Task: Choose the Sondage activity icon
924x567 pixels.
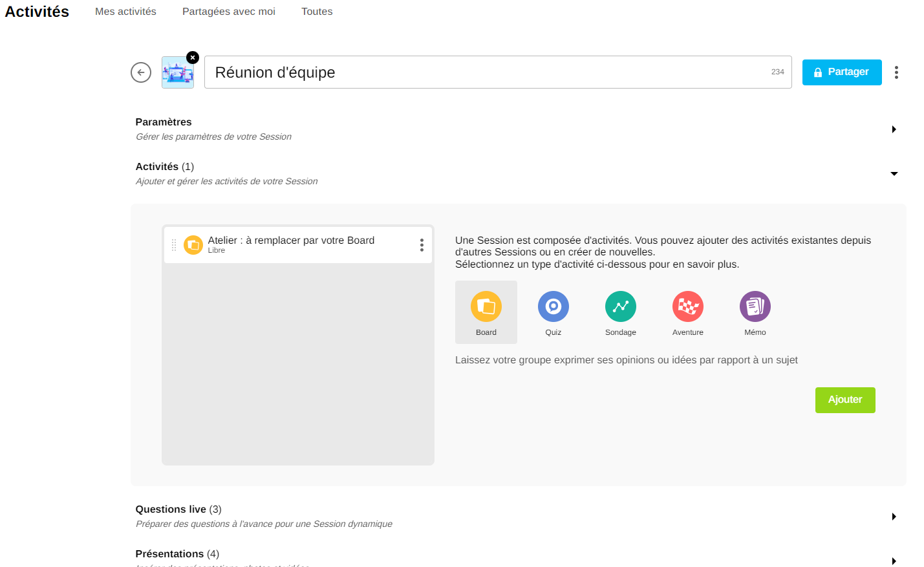Action: click(620, 307)
